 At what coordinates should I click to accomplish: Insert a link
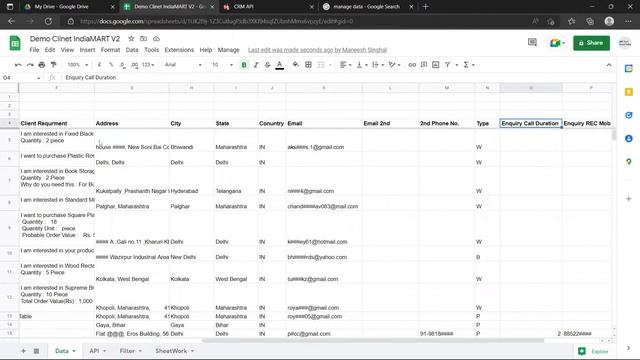[x=412, y=65]
